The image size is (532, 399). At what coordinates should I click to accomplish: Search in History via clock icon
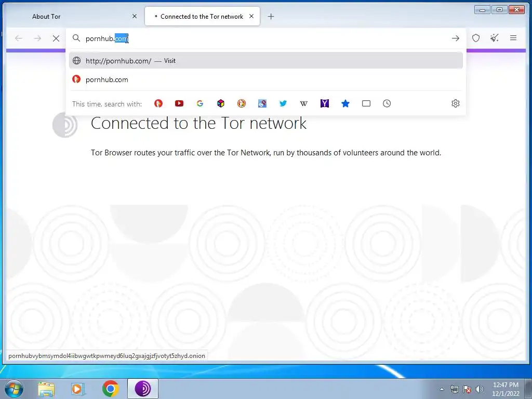point(387,103)
